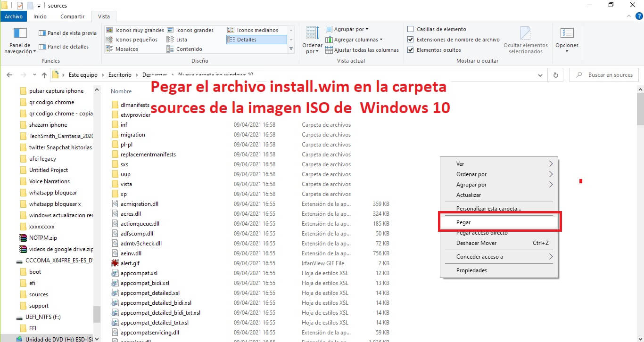The height and width of the screenshot is (342, 644).
Task: Uncheck Elementos ocultos checkbox
Action: tap(411, 50)
